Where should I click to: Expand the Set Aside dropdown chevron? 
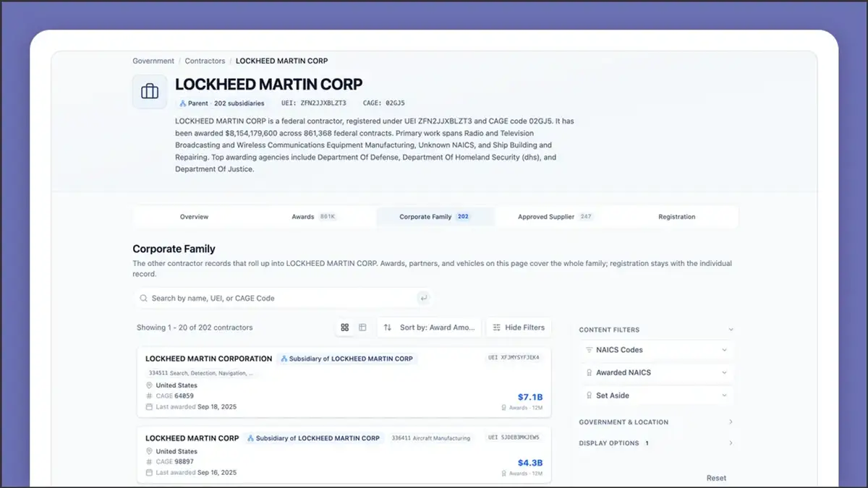point(724,395)
